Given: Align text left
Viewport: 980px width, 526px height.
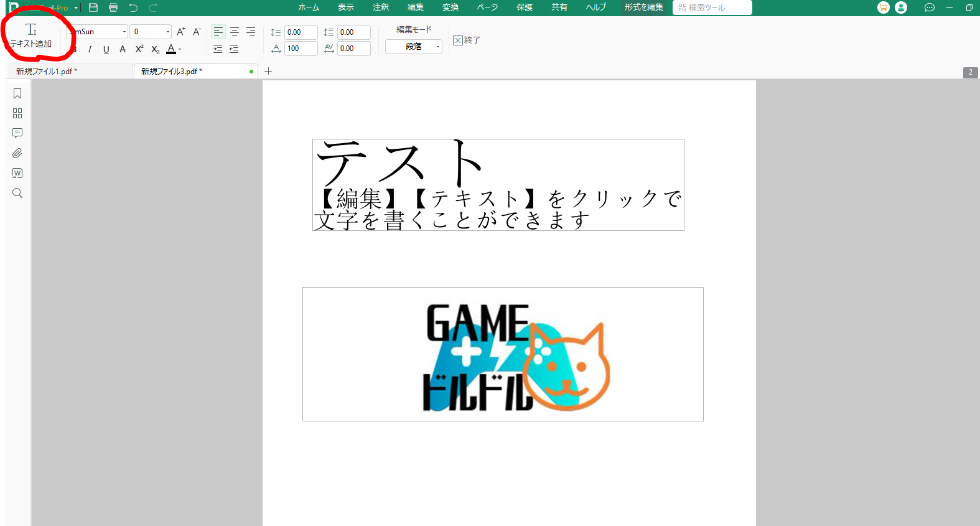Looking at the screenshot, I should tap(218, 32).
